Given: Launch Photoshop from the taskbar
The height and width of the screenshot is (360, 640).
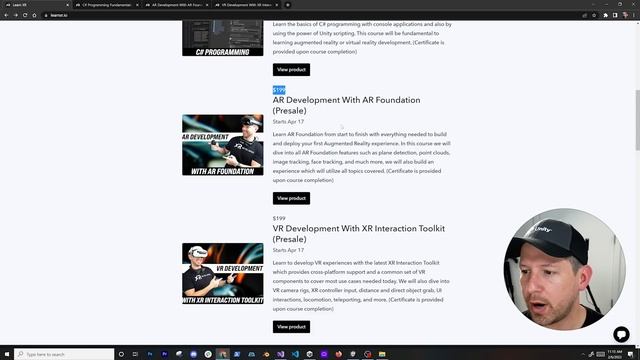Looking at the screenshot, I should [150, 354].
